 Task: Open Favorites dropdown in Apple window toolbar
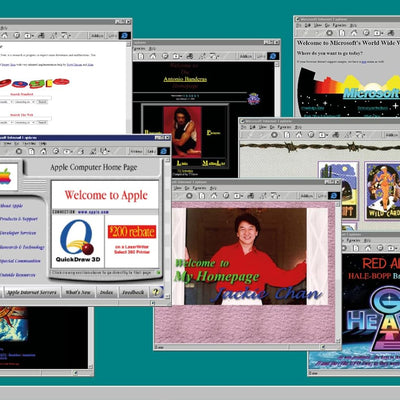(68, 151)
